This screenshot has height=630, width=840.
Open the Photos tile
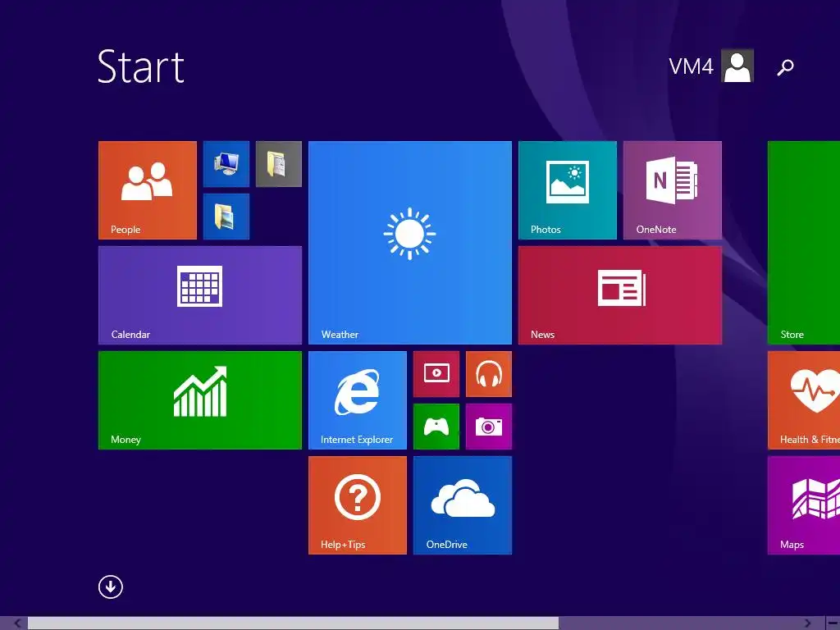[568, 190]
